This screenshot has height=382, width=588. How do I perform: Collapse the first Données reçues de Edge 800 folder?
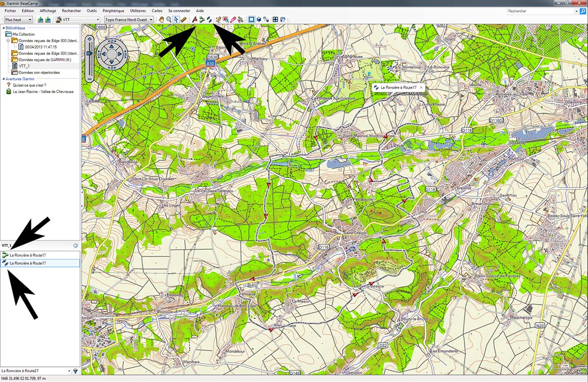8,41
